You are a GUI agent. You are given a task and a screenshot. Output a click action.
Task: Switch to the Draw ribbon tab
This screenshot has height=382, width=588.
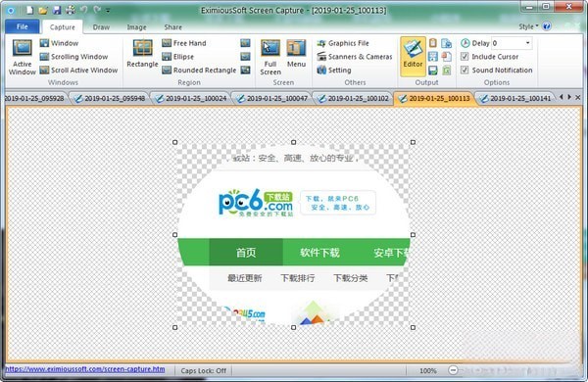coord(101,27)
